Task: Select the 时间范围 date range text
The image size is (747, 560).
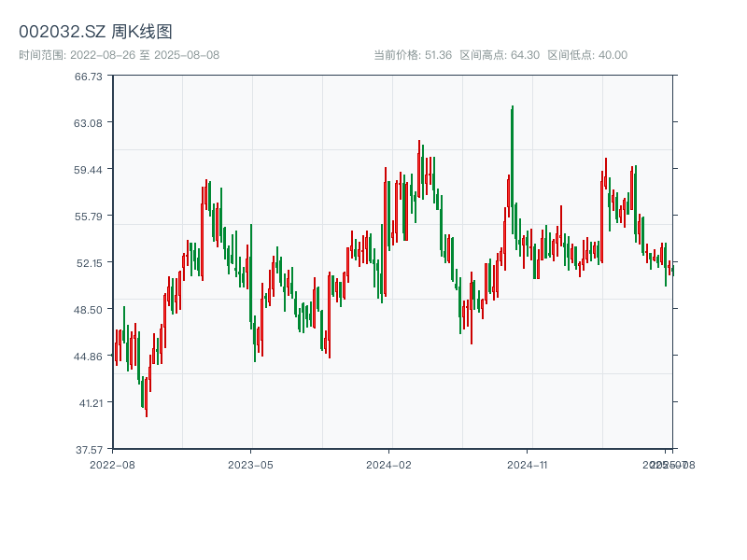Action: (x=119, y=55)
